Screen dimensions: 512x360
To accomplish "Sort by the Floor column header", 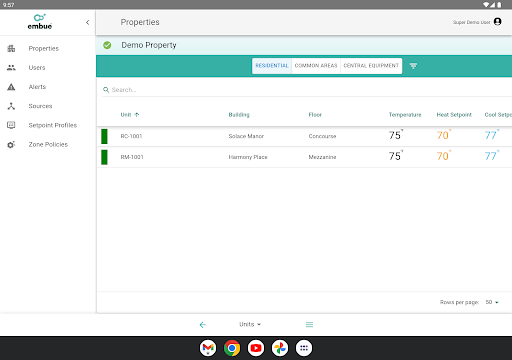I will [315, 115].
